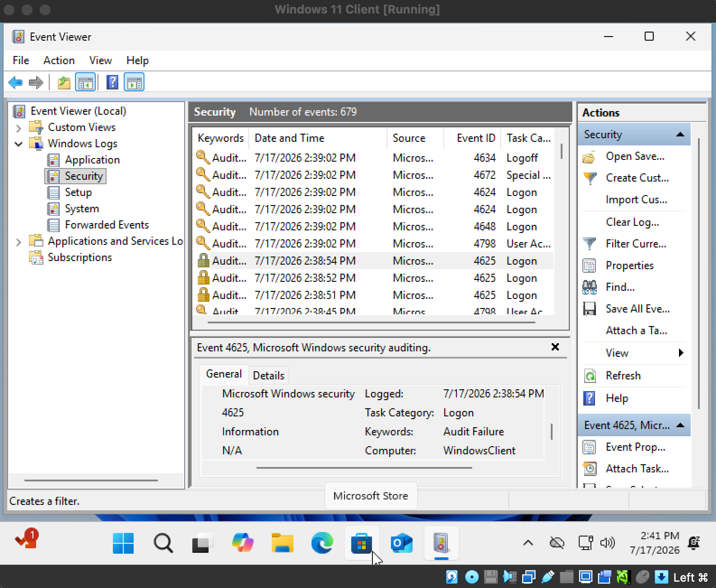This screenshot has height=588, width=716.
Task: Collapse the Windows Logs tree node
Action: [19, 144]
